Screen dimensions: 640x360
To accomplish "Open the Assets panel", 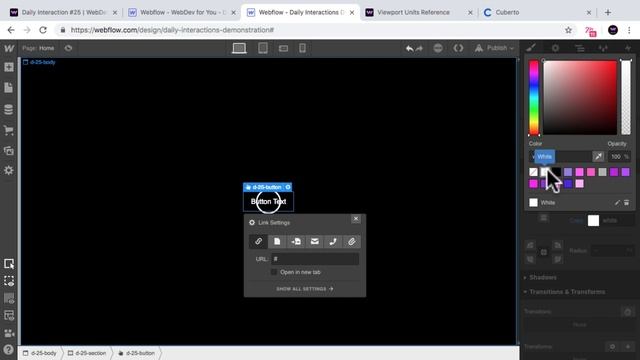I will pyautogui.click(x=9, y=151).
